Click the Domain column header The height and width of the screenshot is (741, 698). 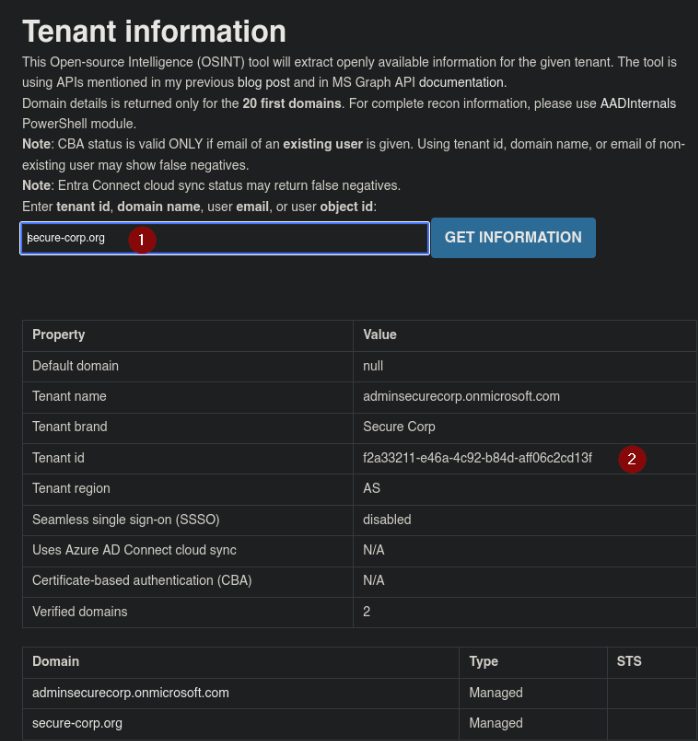tap(56, 661)
